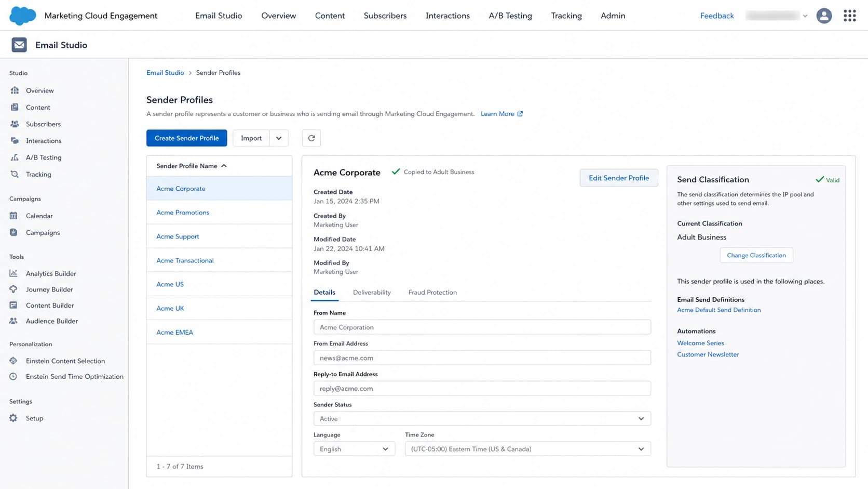Open the app launcher grid icon
Screen dimensions: 868x489
click(849, 16)
